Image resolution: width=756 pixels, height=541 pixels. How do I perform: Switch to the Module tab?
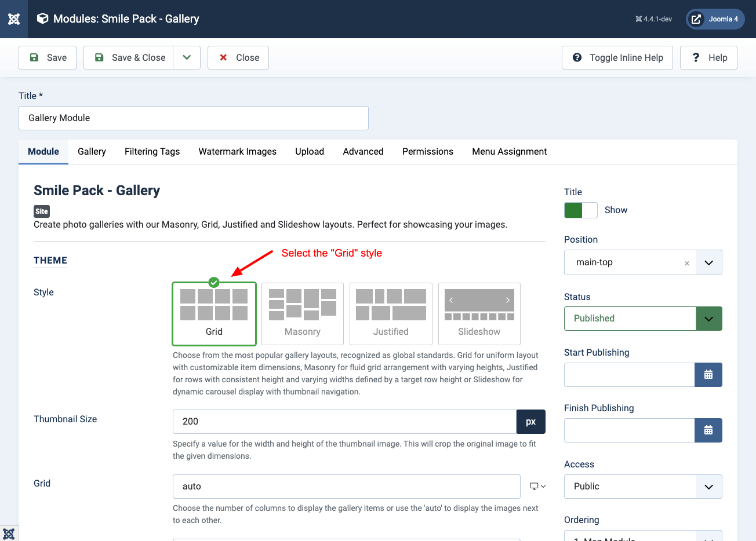coord(43,152)
